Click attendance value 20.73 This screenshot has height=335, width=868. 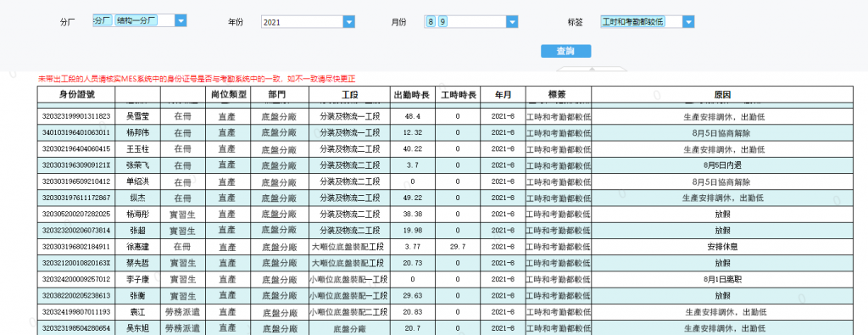click(x=413, y=263)
